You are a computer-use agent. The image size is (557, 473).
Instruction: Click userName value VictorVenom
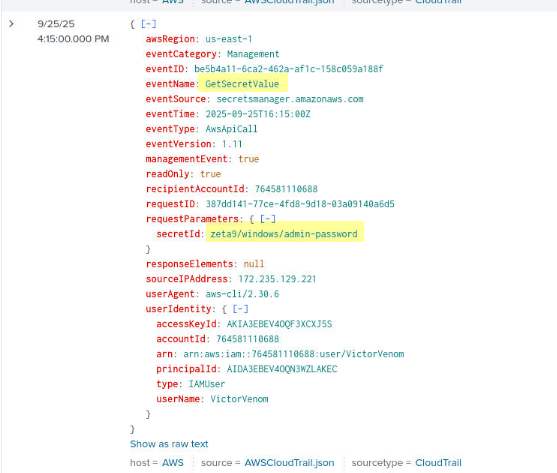pyautogui.click(x=239, y=399)
